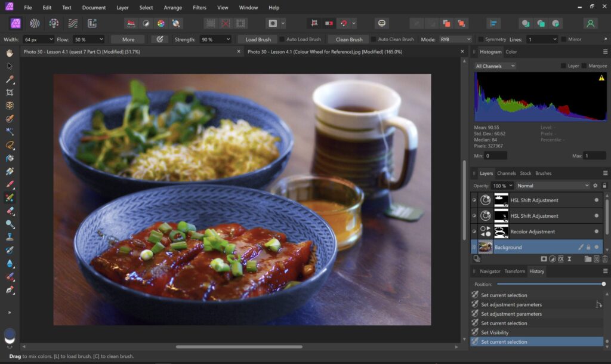Hide the Recolor Adjustment layer

(x=596, y=232)
